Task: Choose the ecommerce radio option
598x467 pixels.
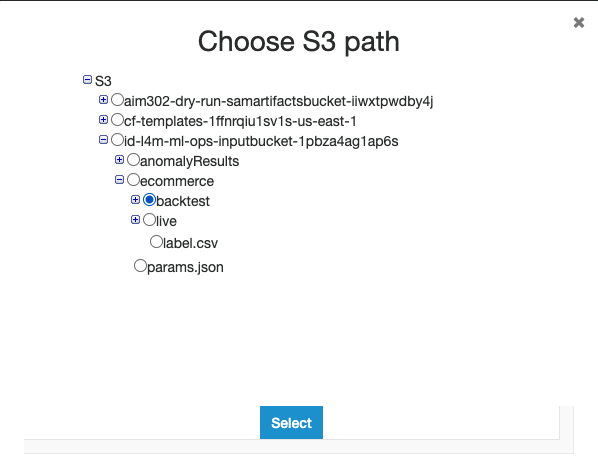Action: [133, 180]
